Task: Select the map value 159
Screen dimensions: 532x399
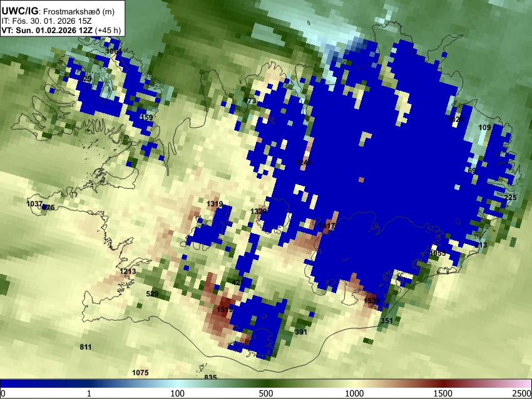Action: (x=146, y=118)
